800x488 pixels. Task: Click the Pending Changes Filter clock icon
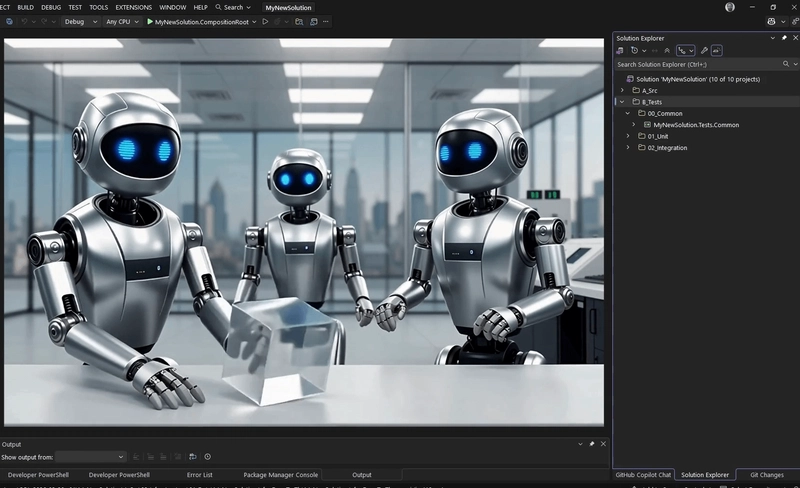click(634, 50)
